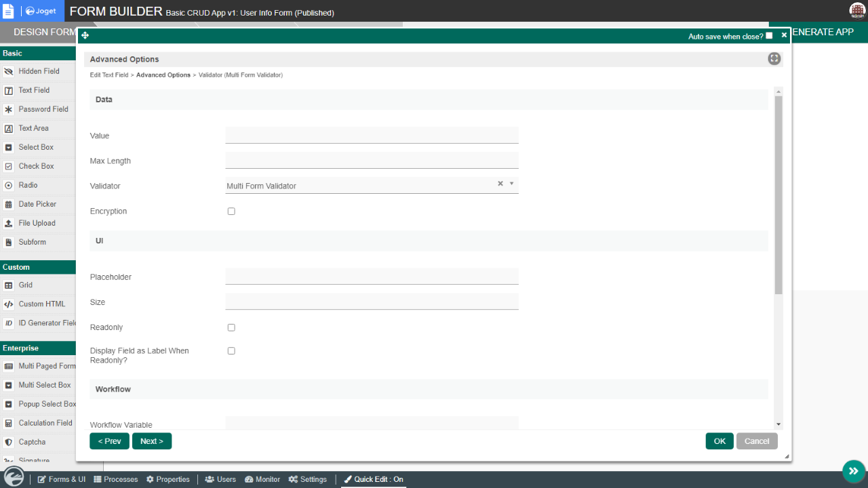Click the Next > button
The height and width of the screenshot is (488, 868).
point(152,441)
